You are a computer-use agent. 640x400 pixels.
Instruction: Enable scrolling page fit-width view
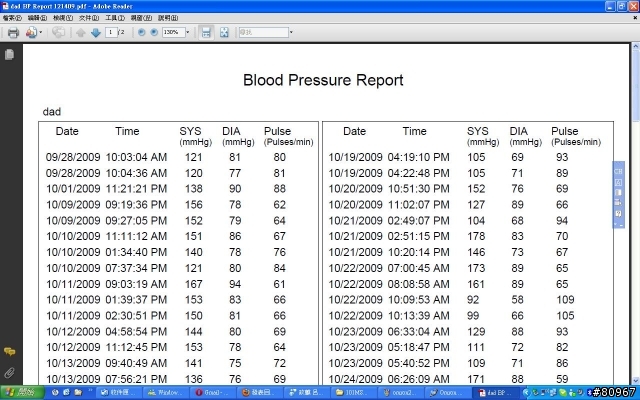(207, 33)
